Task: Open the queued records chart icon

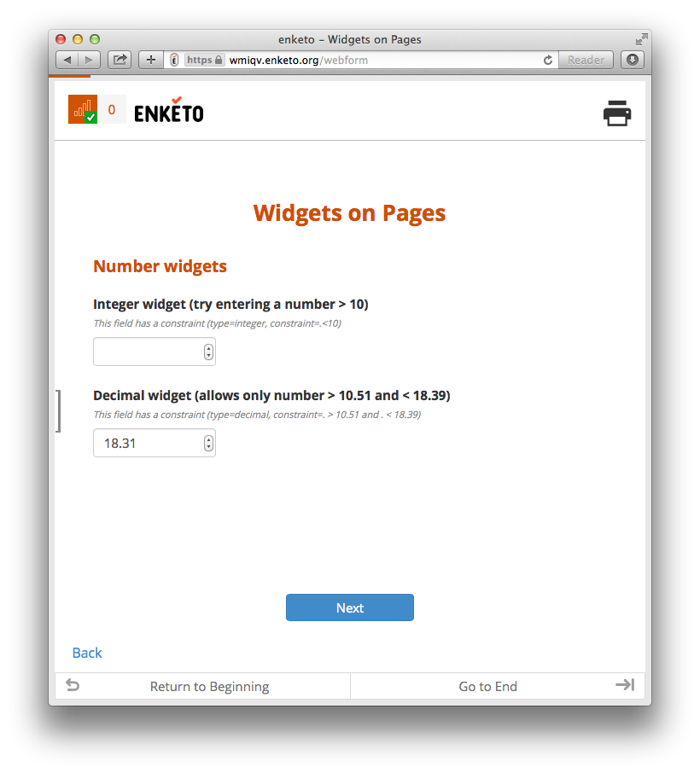Action: [83, 109]
